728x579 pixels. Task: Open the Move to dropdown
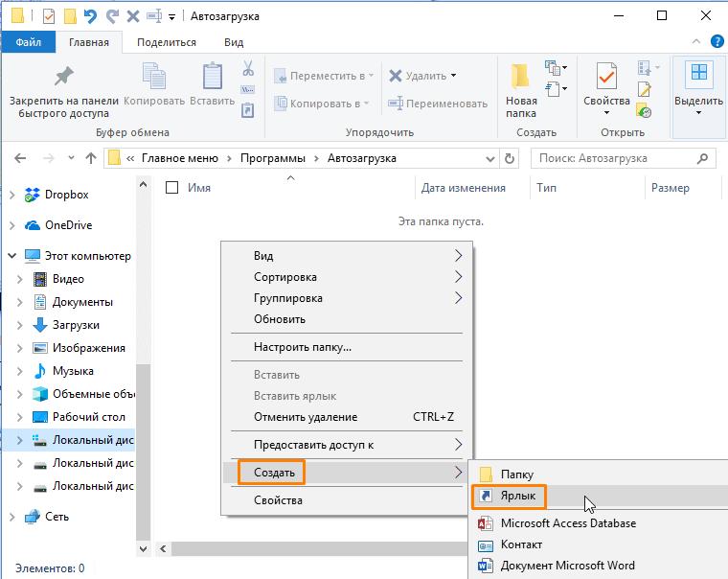tap(324, 76)
